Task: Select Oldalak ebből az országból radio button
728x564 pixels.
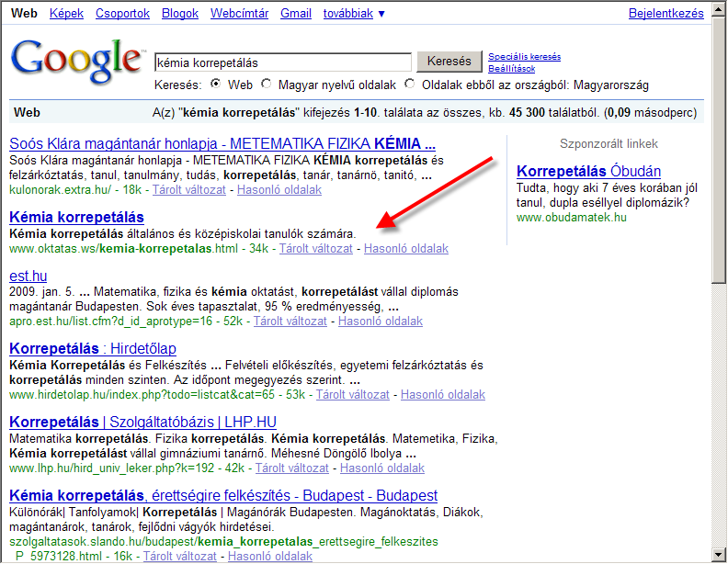Action: click(x=410, y=84)
